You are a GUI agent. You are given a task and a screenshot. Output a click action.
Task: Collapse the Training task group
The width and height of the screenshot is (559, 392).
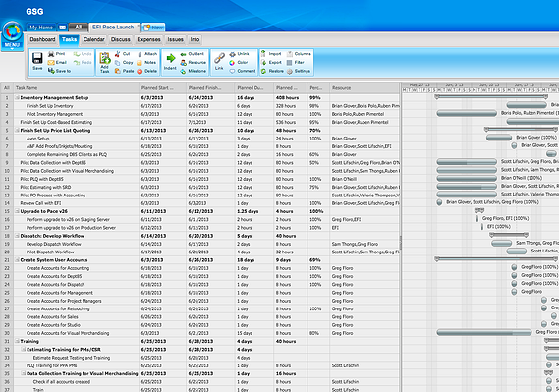(x=17, y=341)
